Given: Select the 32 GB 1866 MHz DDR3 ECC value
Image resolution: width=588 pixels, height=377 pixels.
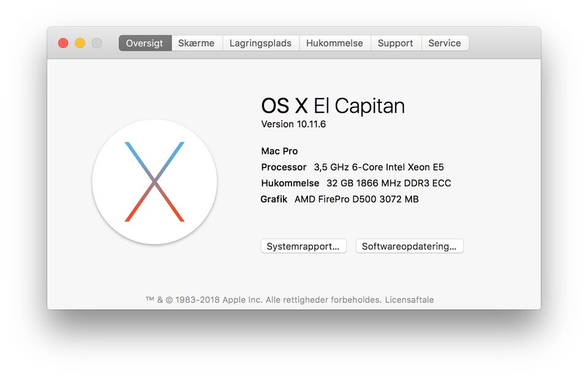Looking at the screenshot, I should pos(388,183).
